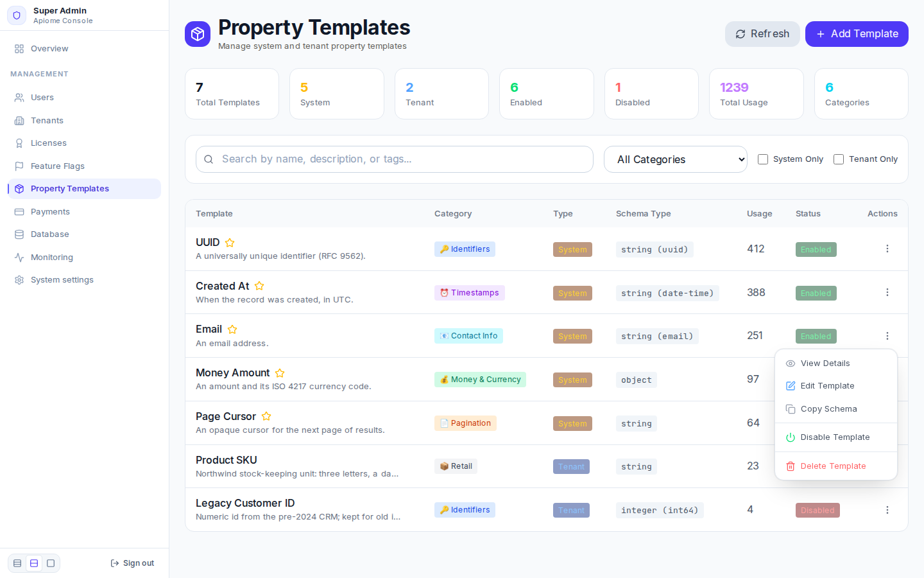Focus the template search field
This screenshot has width=924, height=578.
(395, 159)
